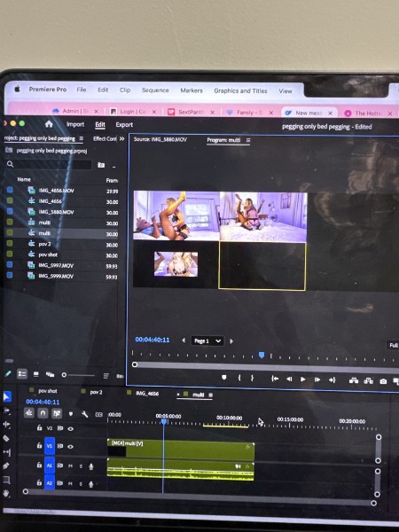The image size is (399, 532).
Task: Mute track A1 with M button
Action: pyautogui.click(x=70, y=466)
